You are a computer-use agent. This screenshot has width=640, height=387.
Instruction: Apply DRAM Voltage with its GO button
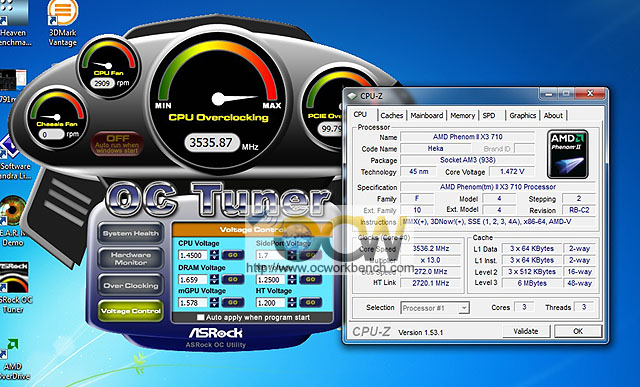click(233, 279)
